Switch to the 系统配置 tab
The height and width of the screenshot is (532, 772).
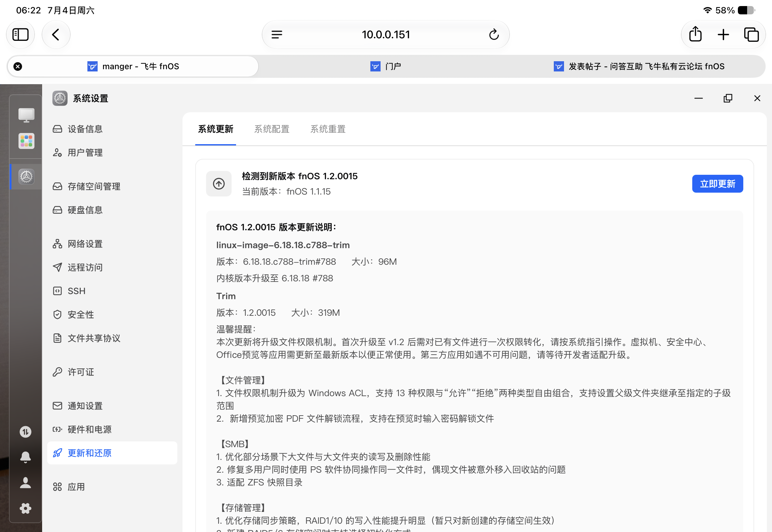click(x=272, y=129)
